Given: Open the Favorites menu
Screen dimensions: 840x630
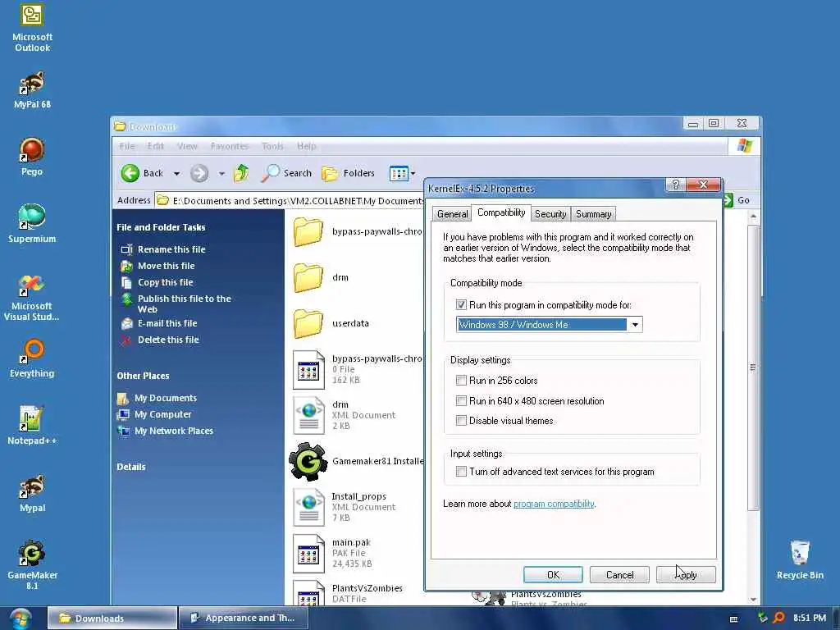Looking at the screenshot, I should [x=230, y=146].
